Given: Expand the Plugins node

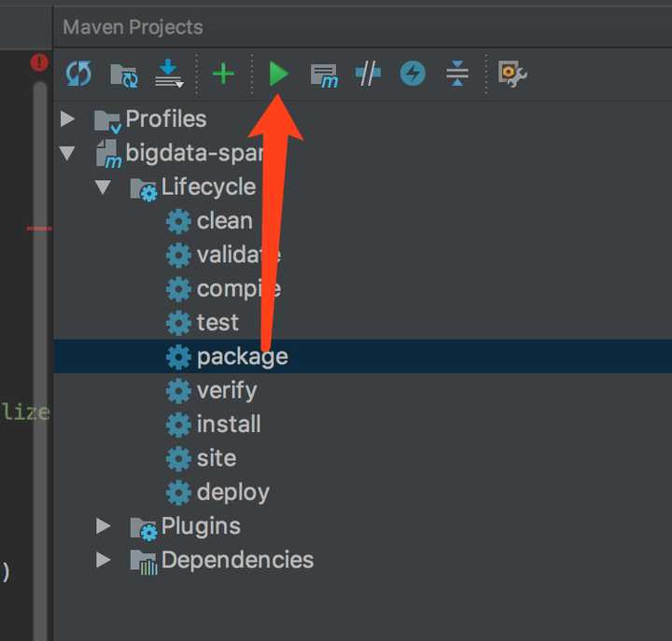Looking at the screenshot, I should [x=103, y=526].
